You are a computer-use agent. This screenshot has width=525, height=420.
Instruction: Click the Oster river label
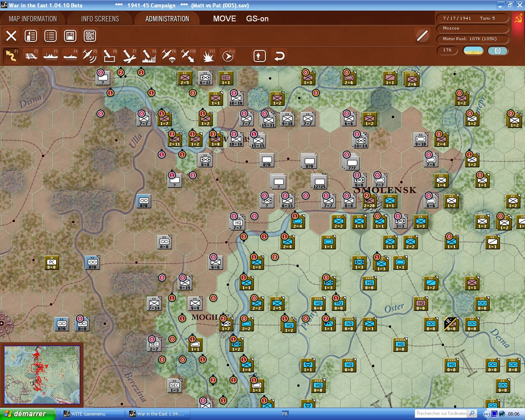coord(394,308)
